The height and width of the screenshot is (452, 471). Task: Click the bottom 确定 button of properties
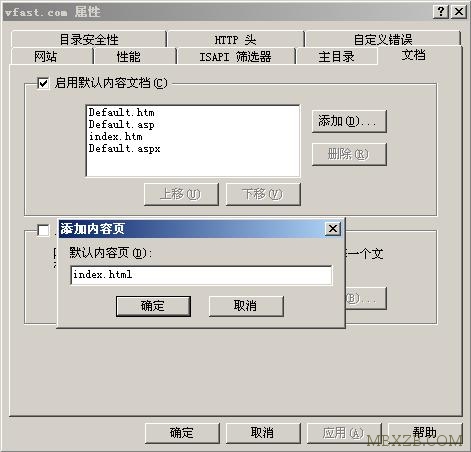182,433
